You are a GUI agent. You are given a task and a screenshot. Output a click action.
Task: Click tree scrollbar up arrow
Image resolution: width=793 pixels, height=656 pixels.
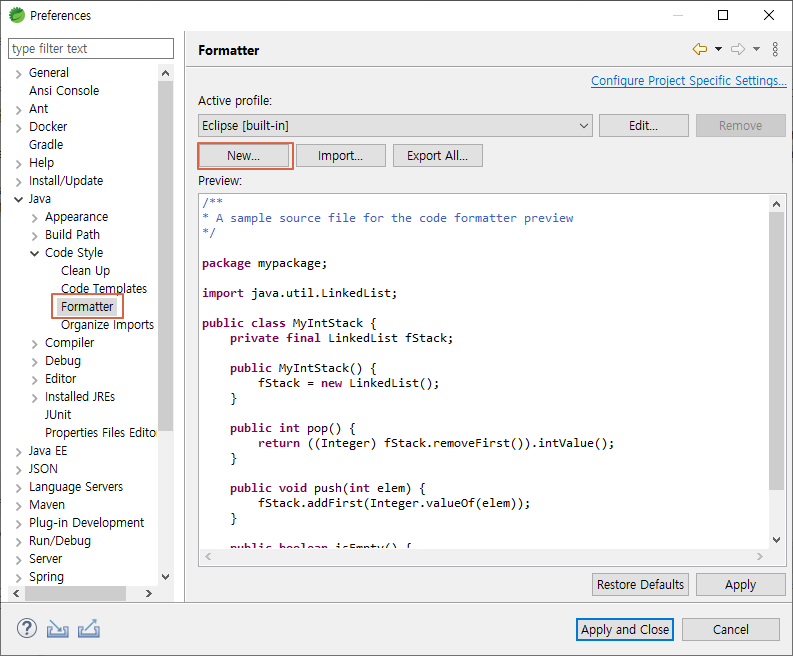click(165, 73)
